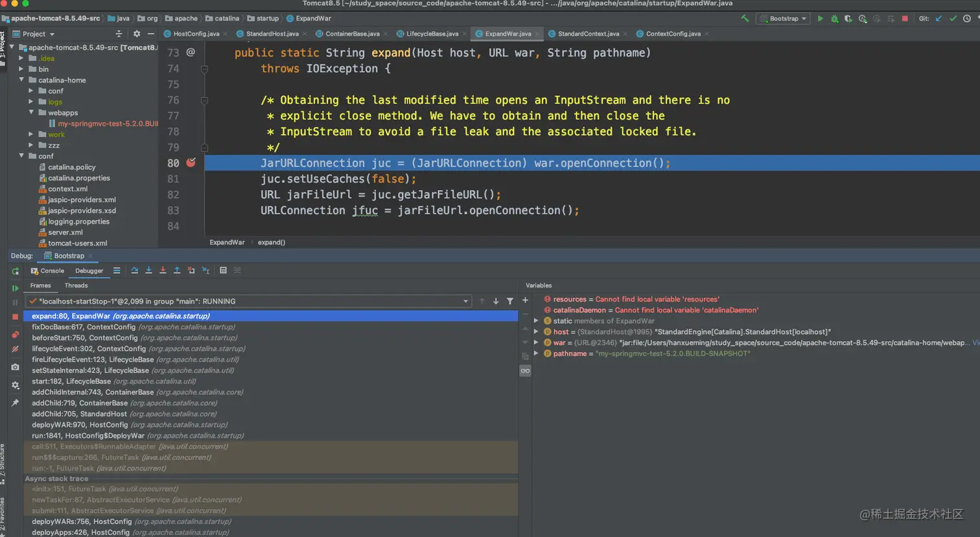Click the red Force Step Into icon

tap(163, 270)
